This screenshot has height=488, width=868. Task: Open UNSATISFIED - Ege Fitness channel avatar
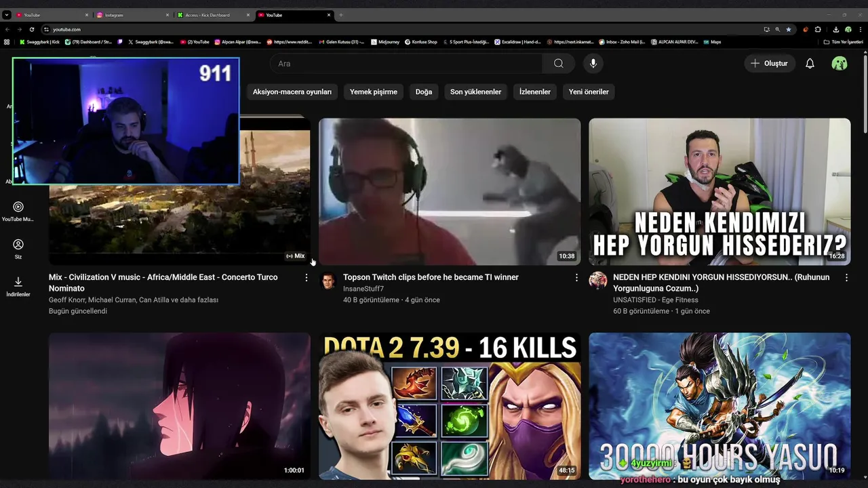click(x=598, y=281)
